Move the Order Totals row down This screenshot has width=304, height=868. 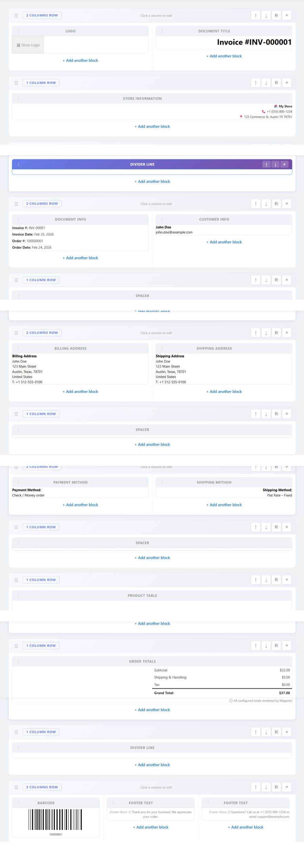(x=266, y=646)
